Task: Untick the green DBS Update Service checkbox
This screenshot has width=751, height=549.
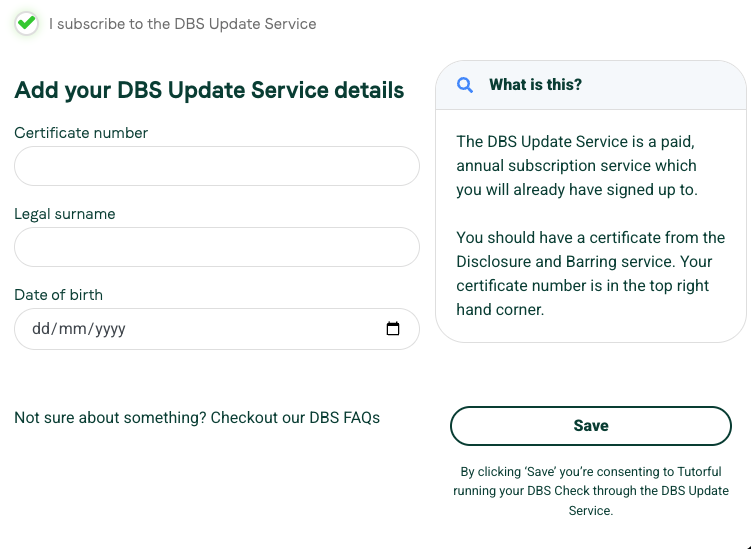Action: 26,23
